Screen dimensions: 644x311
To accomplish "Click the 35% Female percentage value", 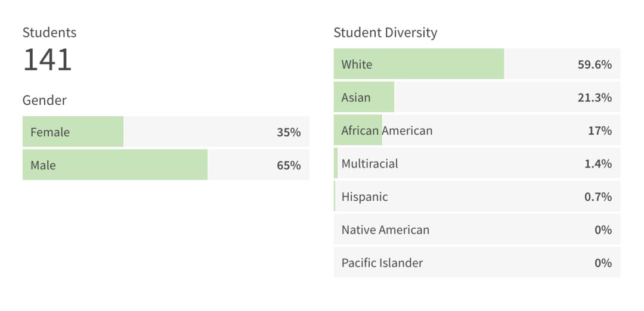I will [x=289, y=132].
